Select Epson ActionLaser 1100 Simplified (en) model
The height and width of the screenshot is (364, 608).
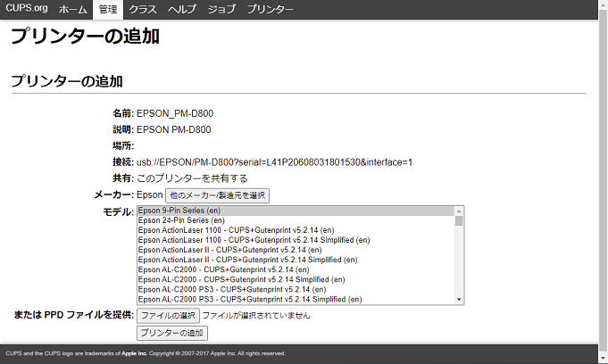pyautogui.click(x=296, y=240)
